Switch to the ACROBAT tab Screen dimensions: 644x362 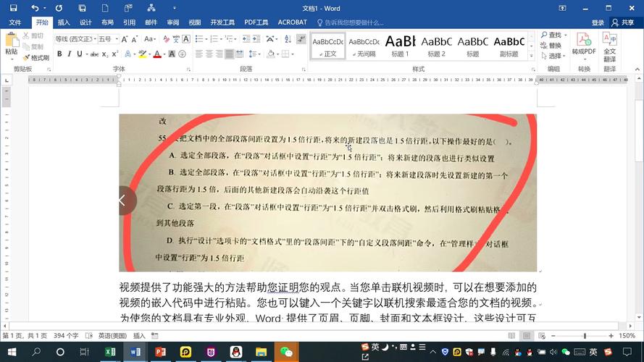(x=293, y=22)
